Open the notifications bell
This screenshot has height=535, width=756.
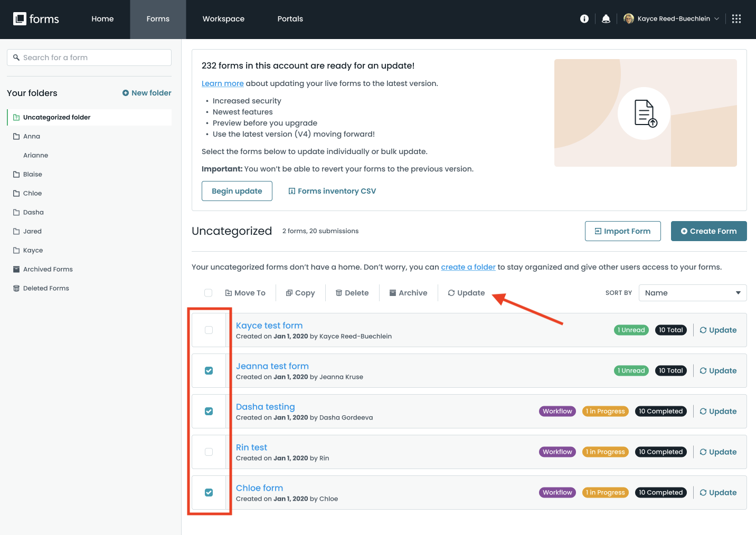pos(606,19)
